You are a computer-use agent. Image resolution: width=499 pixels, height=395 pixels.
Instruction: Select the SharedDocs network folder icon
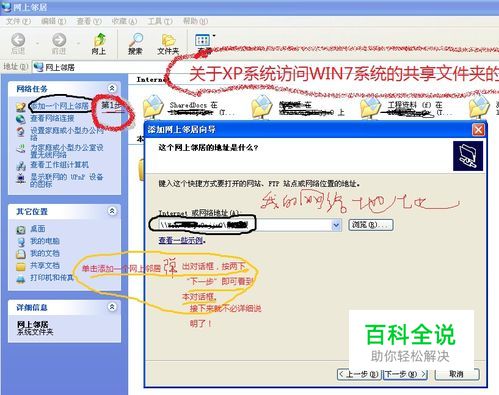point(153,107)
